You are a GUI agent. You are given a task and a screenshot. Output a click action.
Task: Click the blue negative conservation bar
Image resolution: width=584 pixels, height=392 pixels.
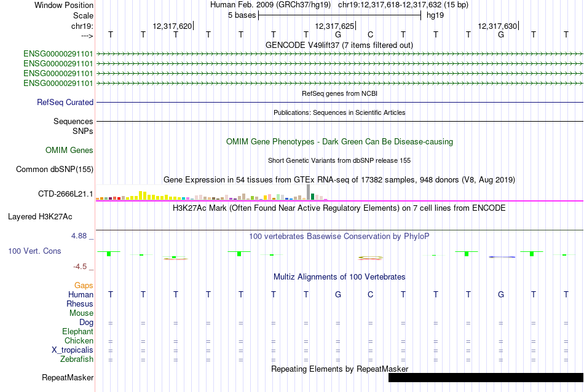(502, 257)
